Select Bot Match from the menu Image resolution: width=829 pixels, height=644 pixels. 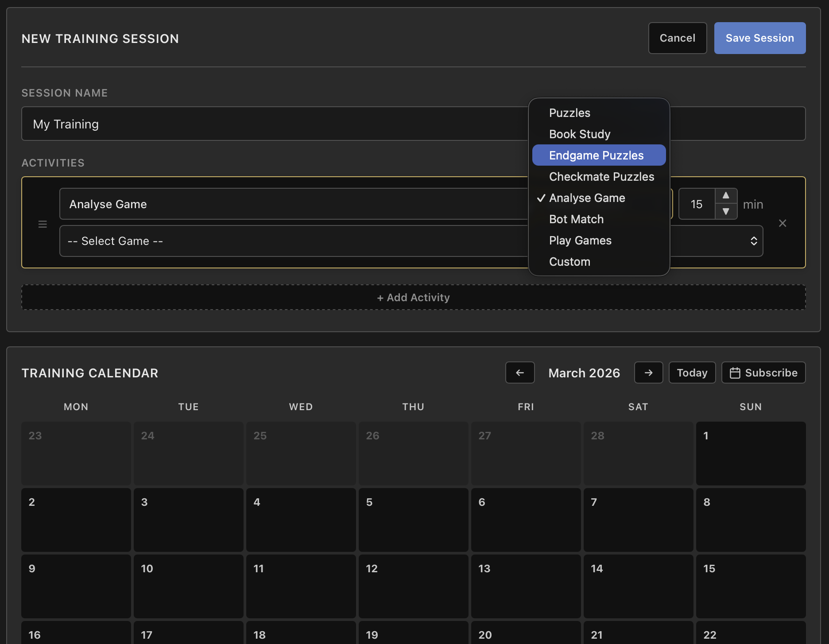[x=576, y=219]
